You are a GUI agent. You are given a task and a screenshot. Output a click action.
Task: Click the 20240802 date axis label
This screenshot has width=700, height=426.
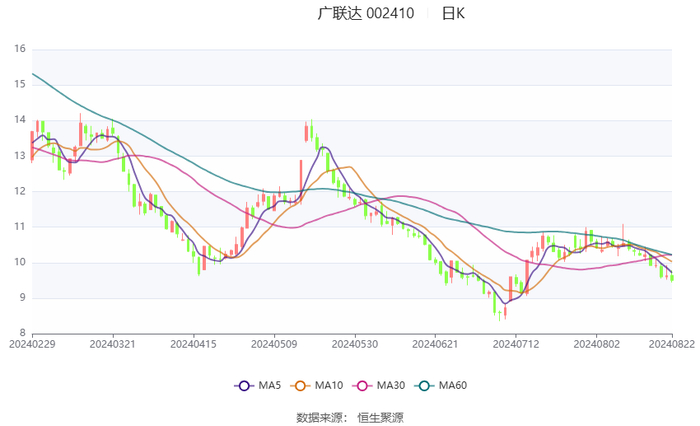click(x=597, y=344)
